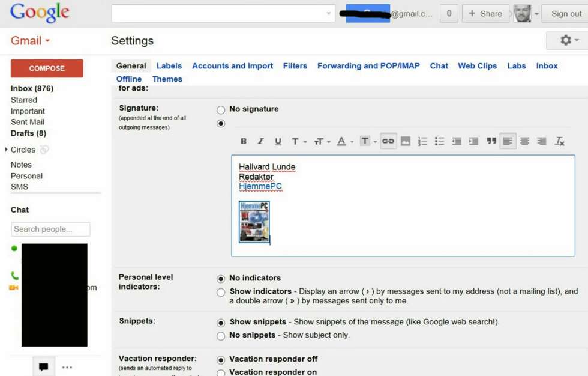Select the No signature radio button
Image resolution: width=588 pixels, height=376 pixels.
[x=221, y=109]
